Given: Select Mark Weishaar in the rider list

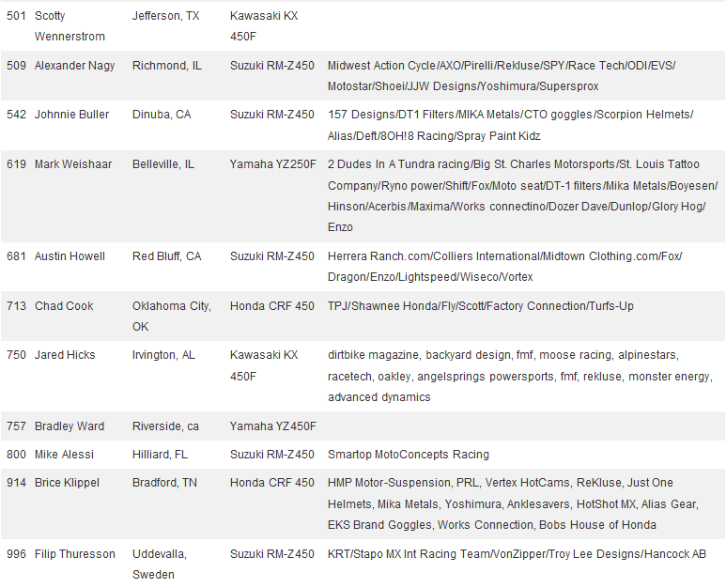Looking at the screenshot, I should (73, 164).
